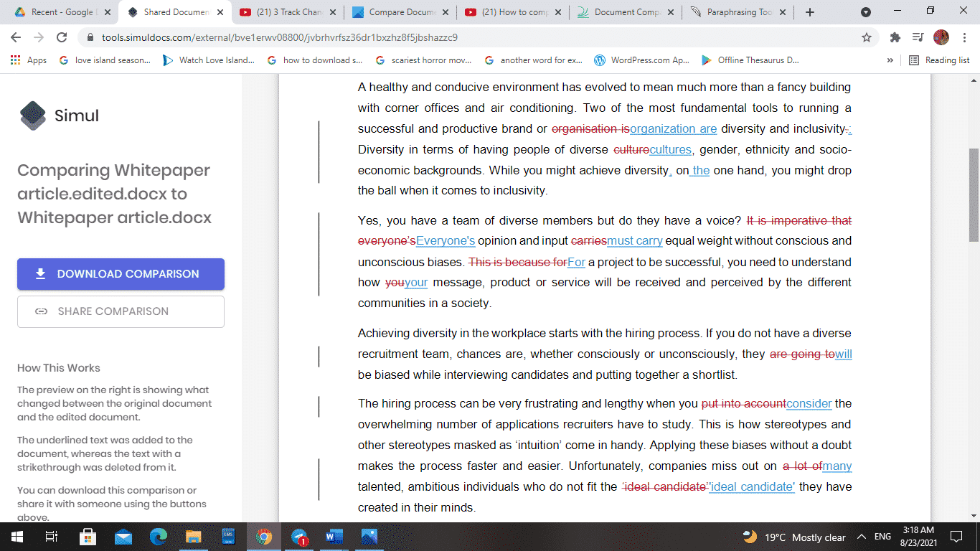
Task: Open the Apps bookmarks shortcut
Action: [29, 60]
